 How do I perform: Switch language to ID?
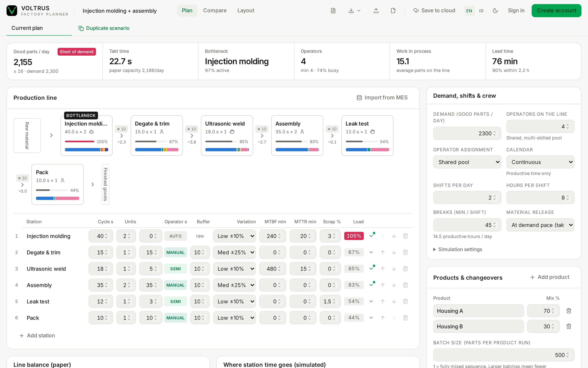pyautogui.click(x=481, y=11)
